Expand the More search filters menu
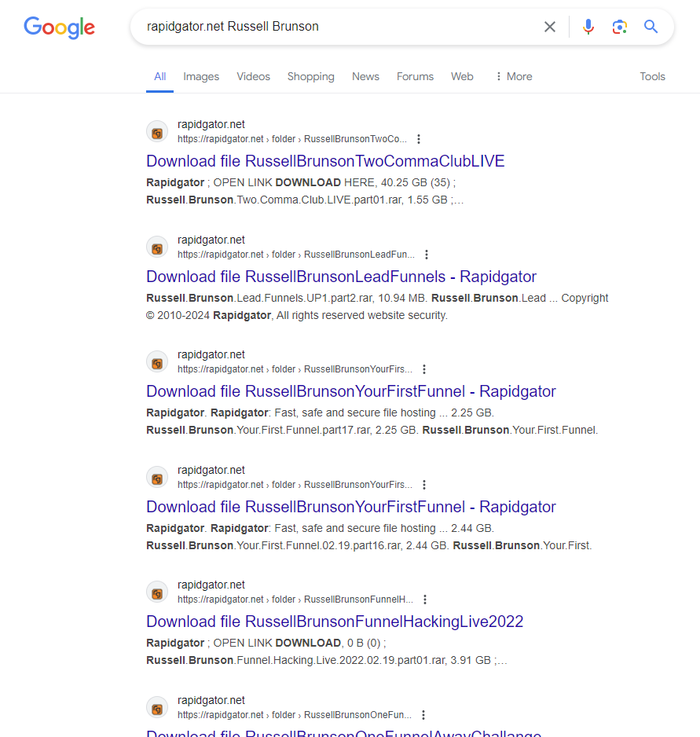Image resolution: width=700 pixels, height=737 pixels. coord(514,77)
